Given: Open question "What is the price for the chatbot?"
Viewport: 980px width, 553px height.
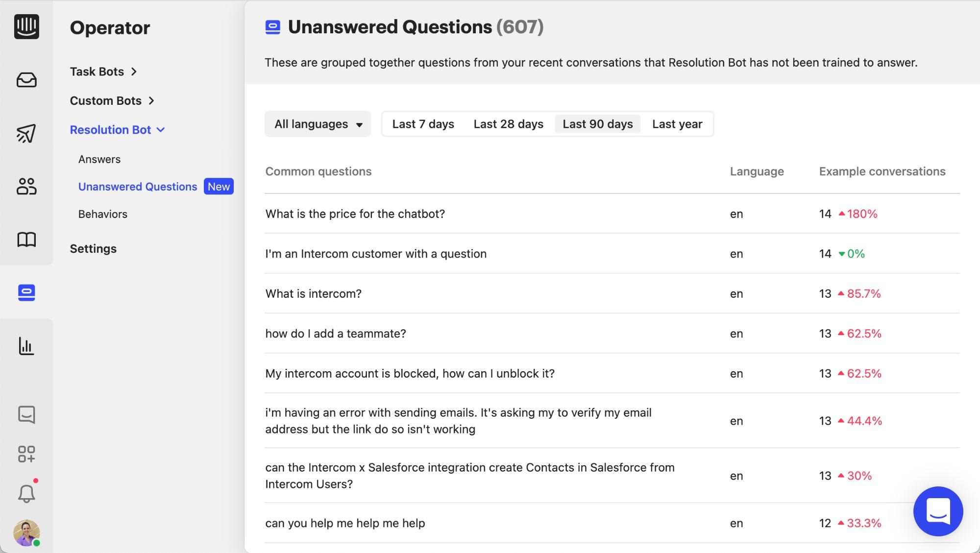Looking at the screenshot, I should (x=355, y=214).
